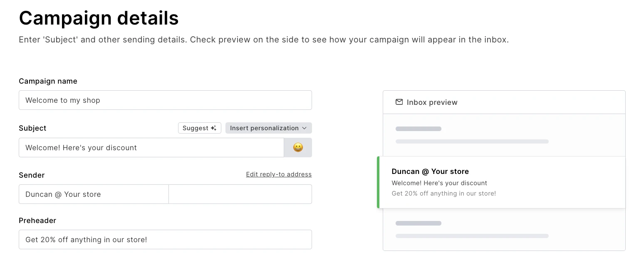Click the top placeholder email in preview
The image size is (644, 258).
(x=472, y=135)
